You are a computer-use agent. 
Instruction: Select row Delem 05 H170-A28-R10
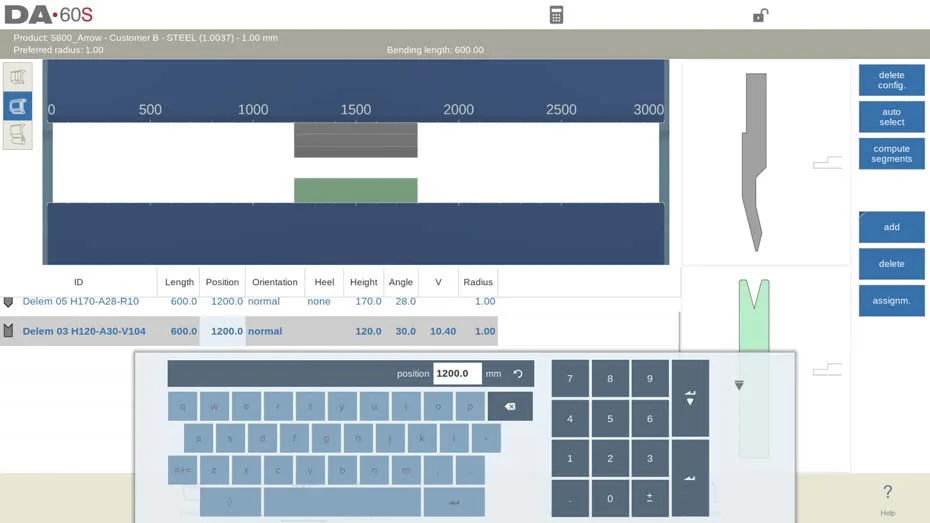249,301
